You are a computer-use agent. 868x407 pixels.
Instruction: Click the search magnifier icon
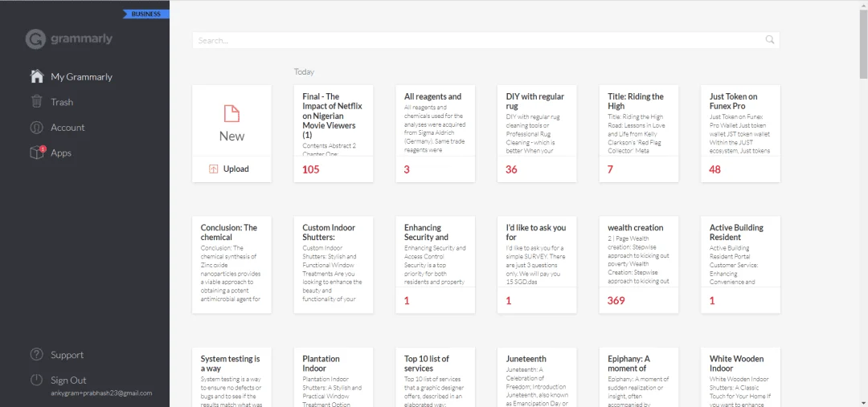(x=769, y=40)
